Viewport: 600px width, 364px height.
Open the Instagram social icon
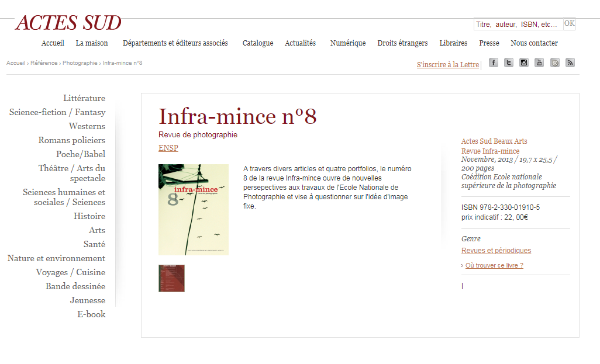[524, 63]
